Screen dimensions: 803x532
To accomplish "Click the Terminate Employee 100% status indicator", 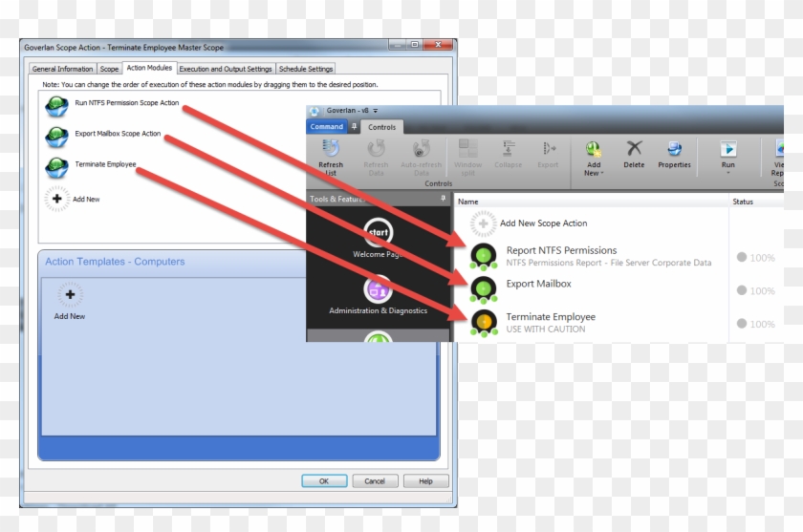I will click(756, 324).
